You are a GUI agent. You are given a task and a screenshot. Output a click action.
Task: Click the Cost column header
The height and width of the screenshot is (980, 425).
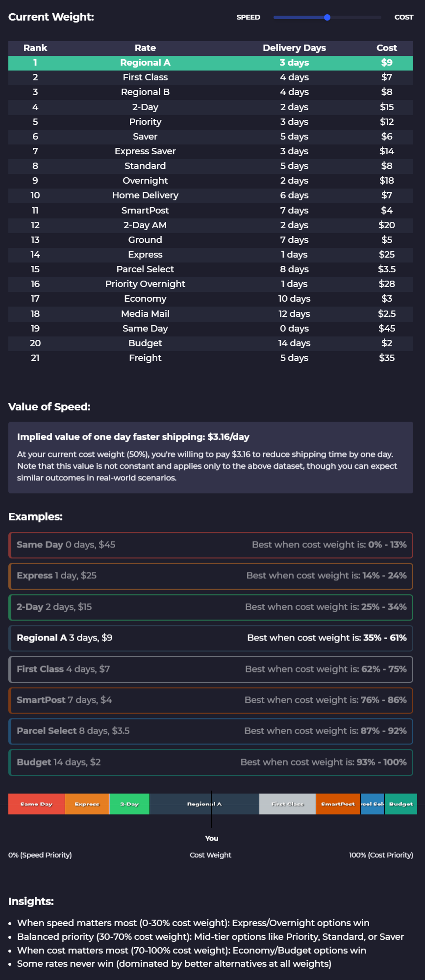pos(386,48)
